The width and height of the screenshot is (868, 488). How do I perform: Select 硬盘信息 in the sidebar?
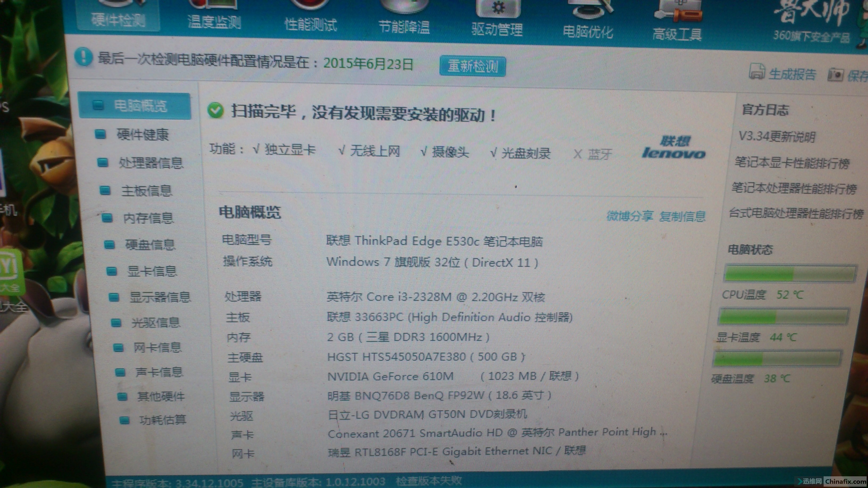pyautogui.click(x=151, y=245)
